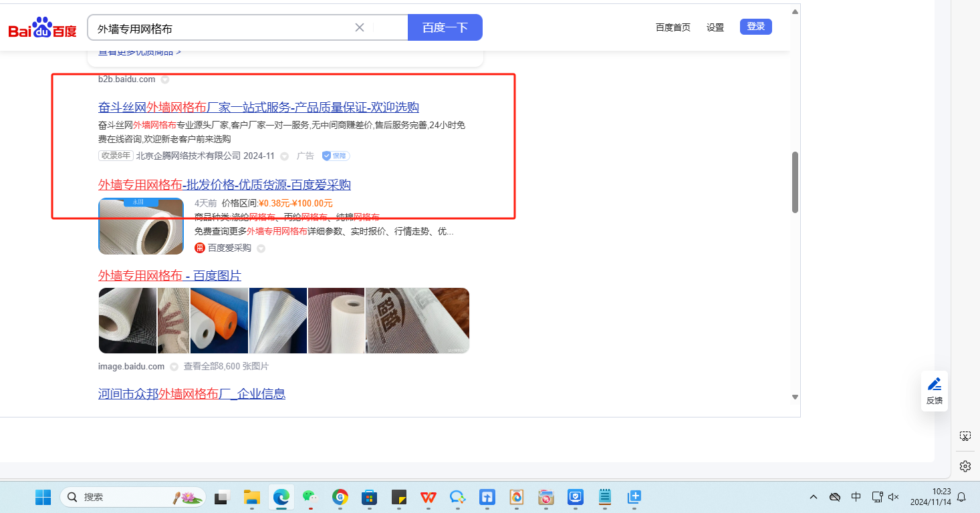Click the Microsoft Edge taskbar icon
The height and width of the screenshot is (513, 980).
(281, 497)
